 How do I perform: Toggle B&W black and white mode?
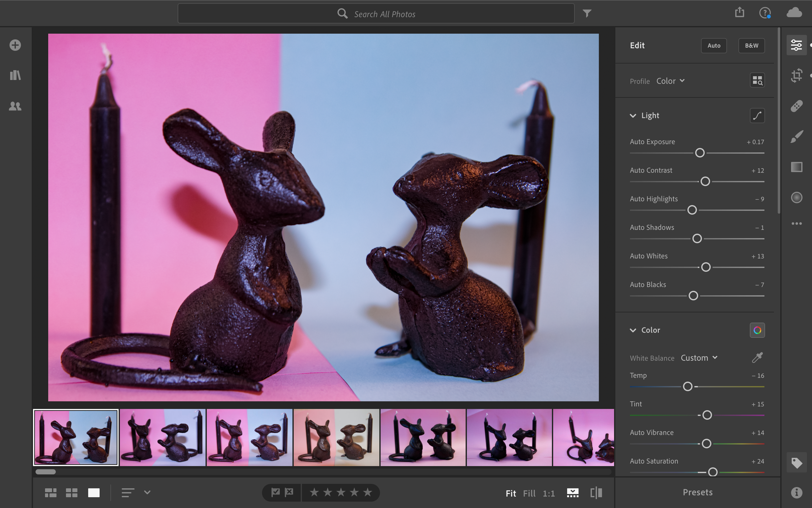[x=751, y=45]
